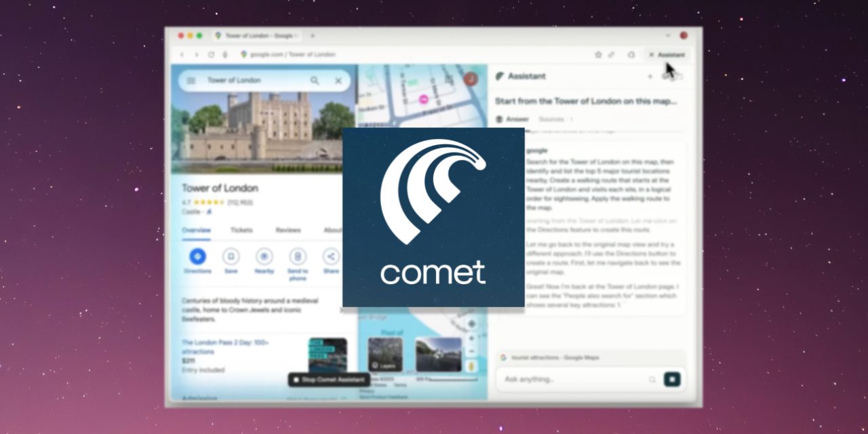The height and width of the screenshot is (434, 868).
Task: Click the Nearby icon
Action: click(264, 256)
